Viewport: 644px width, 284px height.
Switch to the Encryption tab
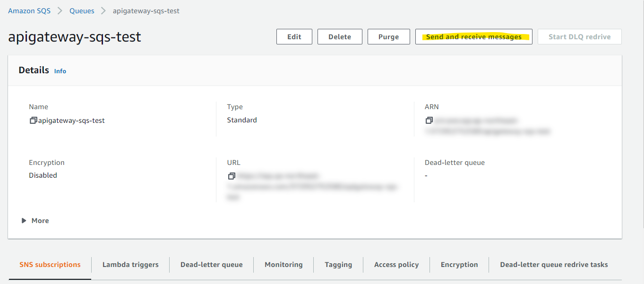459,265
